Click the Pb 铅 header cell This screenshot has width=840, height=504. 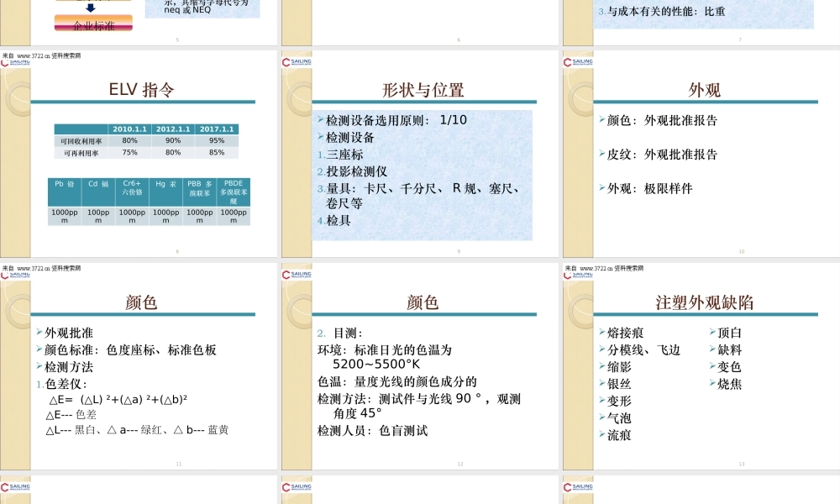(x=65, y=192)
